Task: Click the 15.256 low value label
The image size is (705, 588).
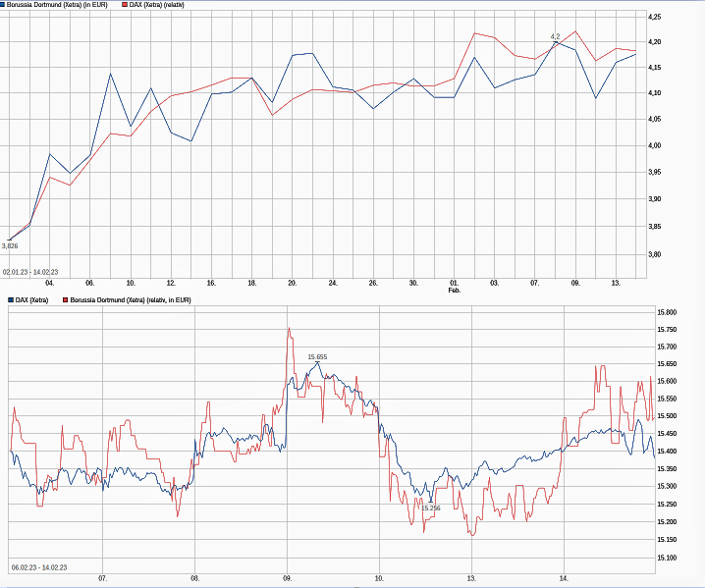Action: pyautogui.click(x=431, y=508)
